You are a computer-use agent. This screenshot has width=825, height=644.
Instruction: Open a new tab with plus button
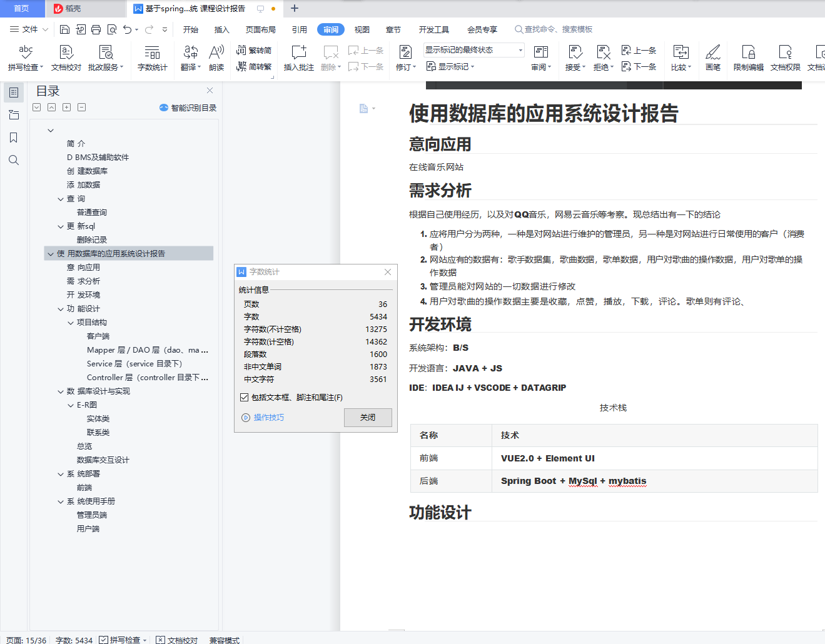295,9
